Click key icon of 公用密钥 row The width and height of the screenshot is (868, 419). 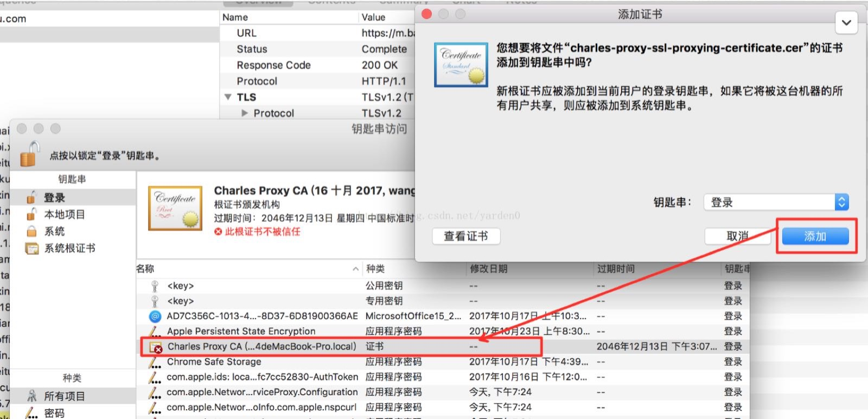155,285
